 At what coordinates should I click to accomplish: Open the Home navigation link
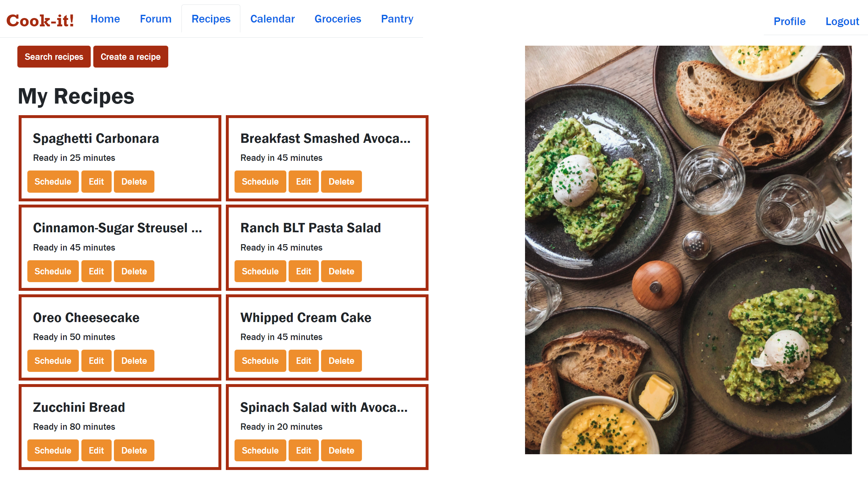(x=105, y=19)
